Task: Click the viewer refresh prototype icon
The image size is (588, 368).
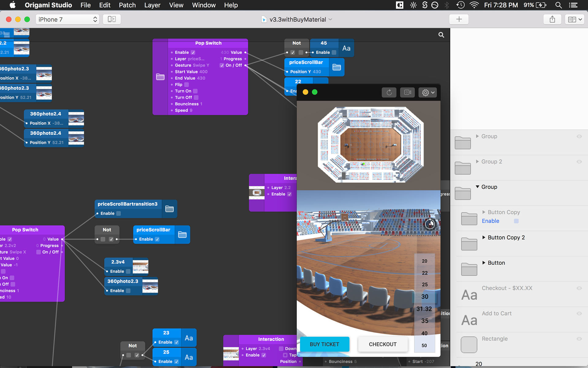Action: [x=389, y=92]
